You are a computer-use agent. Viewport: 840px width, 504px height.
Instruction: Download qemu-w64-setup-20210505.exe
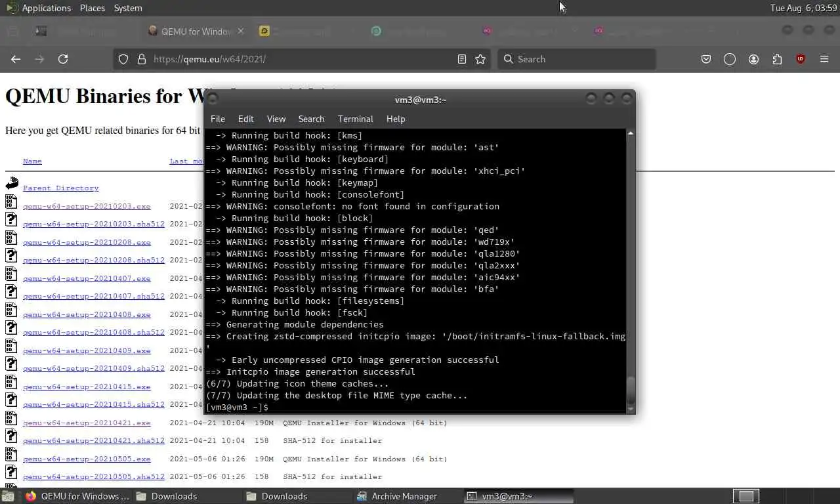[87, 459]
